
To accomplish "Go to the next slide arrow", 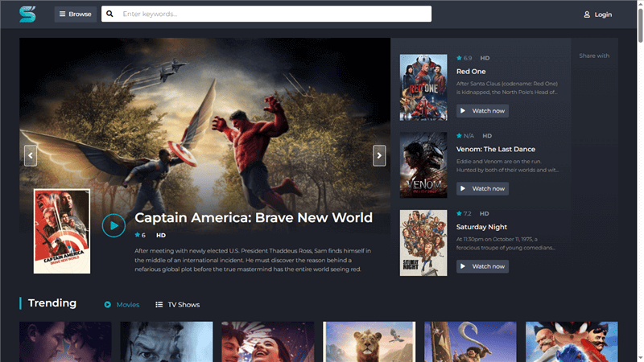I will [379, 155].
